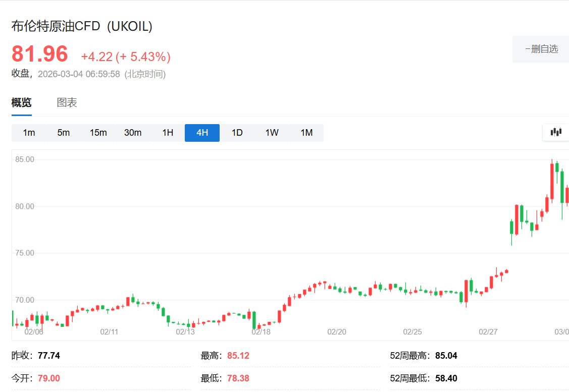Click the 02/18 date axis marker

click(261, 331)
